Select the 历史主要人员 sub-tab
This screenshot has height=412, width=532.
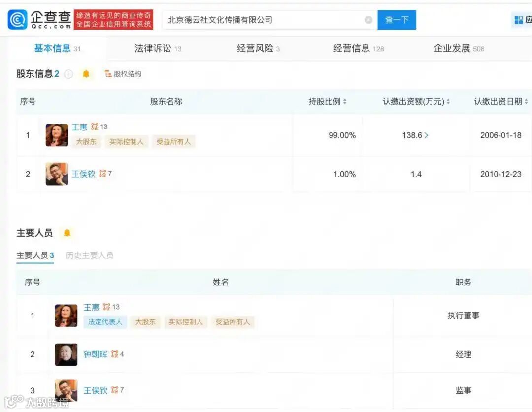tap(89, 255)
